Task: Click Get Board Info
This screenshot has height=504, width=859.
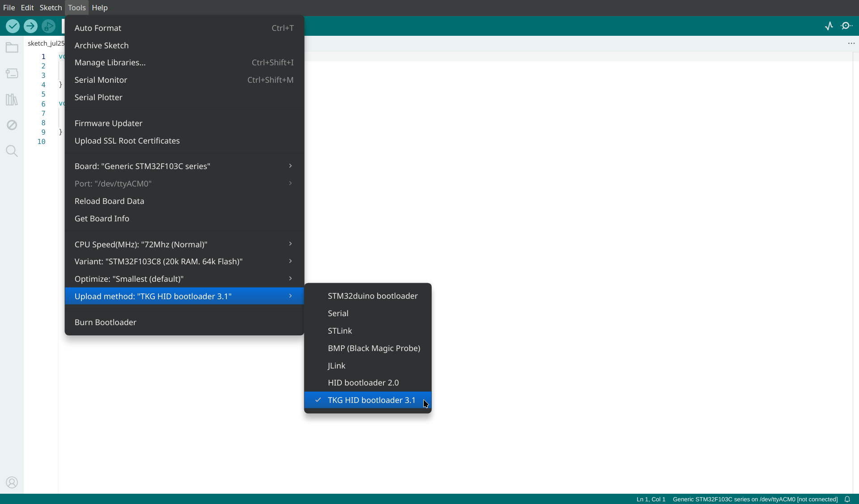Action: coord(184,219)
